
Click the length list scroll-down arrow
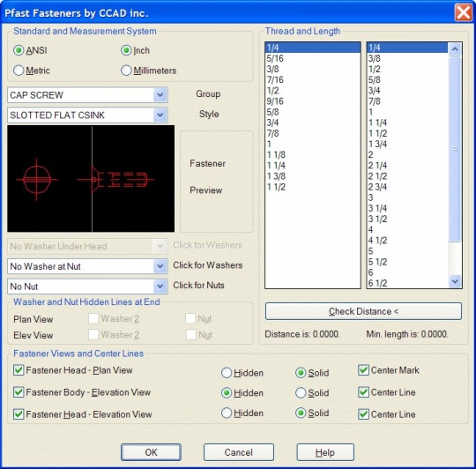[x=455, y=281]
